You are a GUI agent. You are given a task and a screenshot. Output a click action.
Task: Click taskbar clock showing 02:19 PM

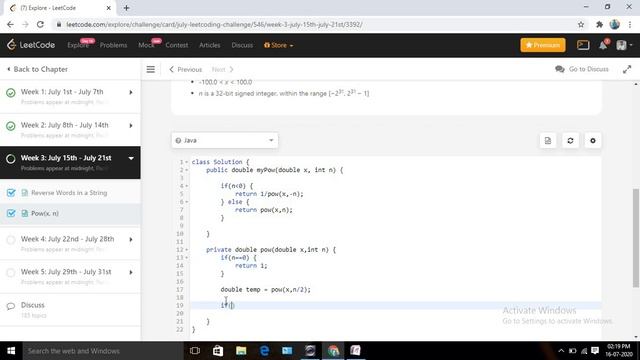(x=618, y=351)
